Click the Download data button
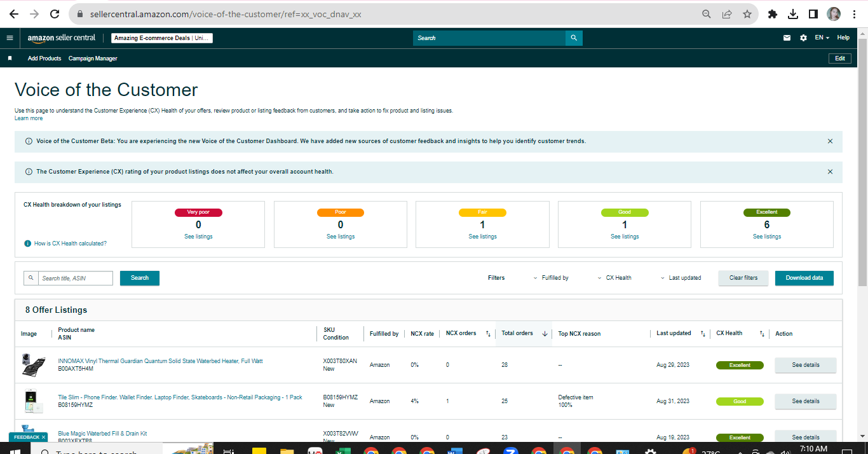 point(804,278)
